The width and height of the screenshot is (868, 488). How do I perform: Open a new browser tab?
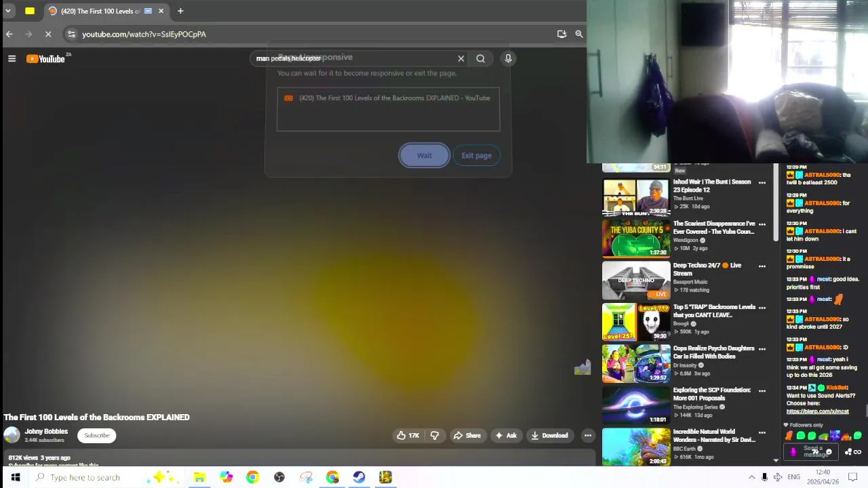tap(180, 11)
